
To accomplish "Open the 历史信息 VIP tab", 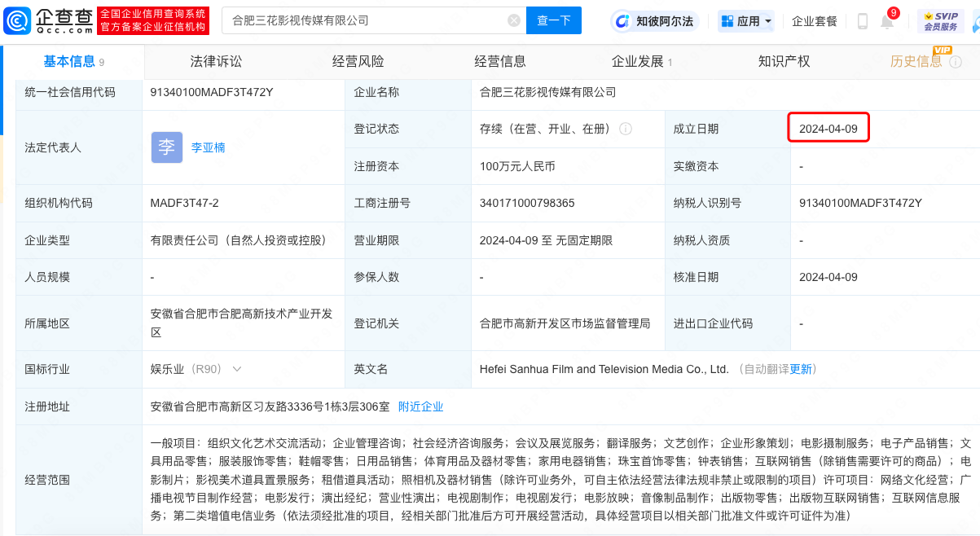I will click(916, 61).
